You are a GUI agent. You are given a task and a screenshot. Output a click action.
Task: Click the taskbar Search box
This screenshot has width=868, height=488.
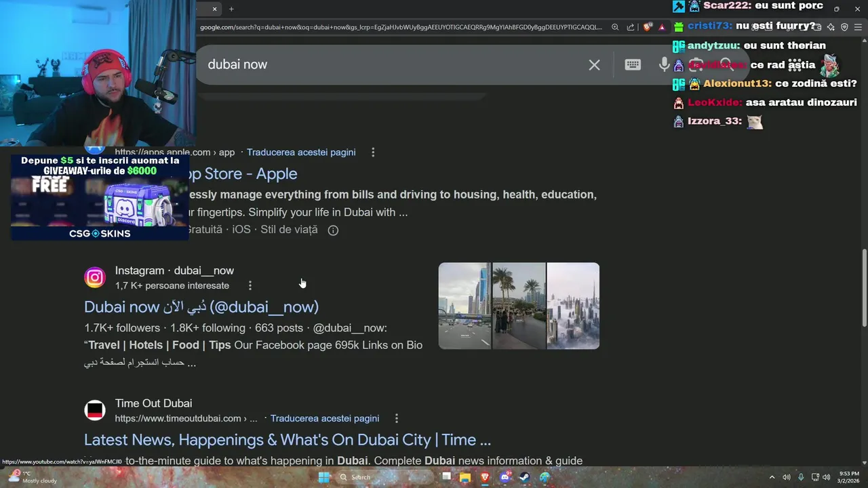point(383,477)
